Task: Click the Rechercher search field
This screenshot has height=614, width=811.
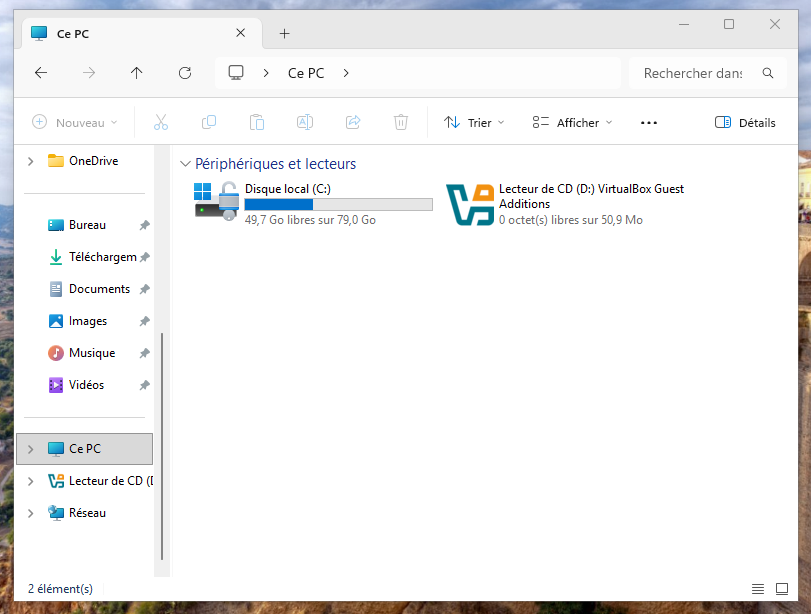Action: click(x=692, y=73)
